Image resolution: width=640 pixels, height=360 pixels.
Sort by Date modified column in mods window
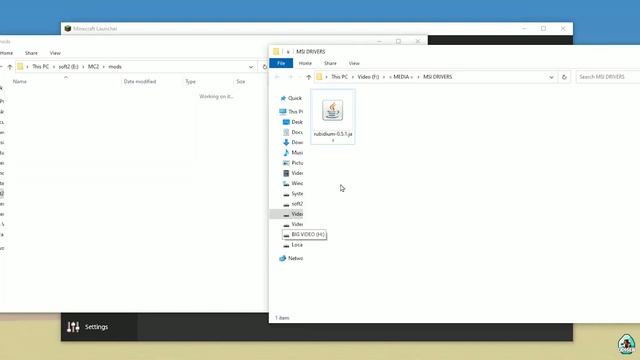[x=140, y=82]
